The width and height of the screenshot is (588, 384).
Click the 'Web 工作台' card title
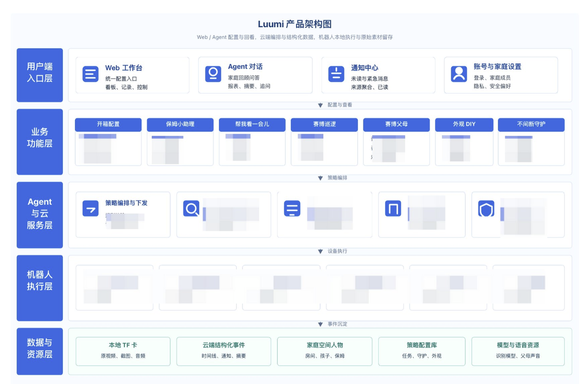(124, 68)
